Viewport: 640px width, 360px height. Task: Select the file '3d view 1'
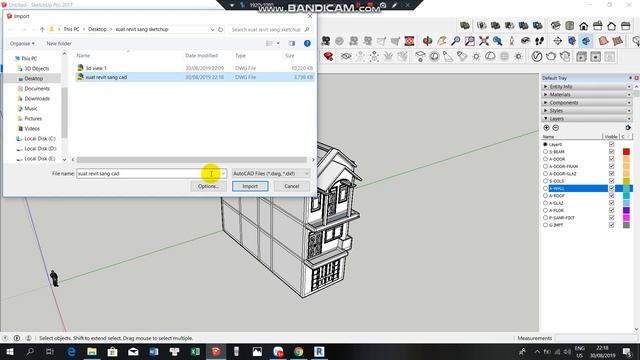click(x=194, y=68)
